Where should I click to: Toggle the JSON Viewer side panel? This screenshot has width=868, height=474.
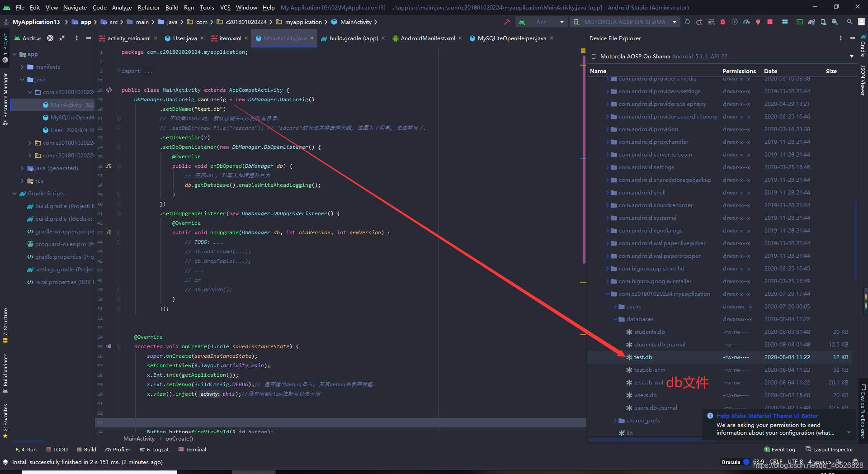[863, 81]
